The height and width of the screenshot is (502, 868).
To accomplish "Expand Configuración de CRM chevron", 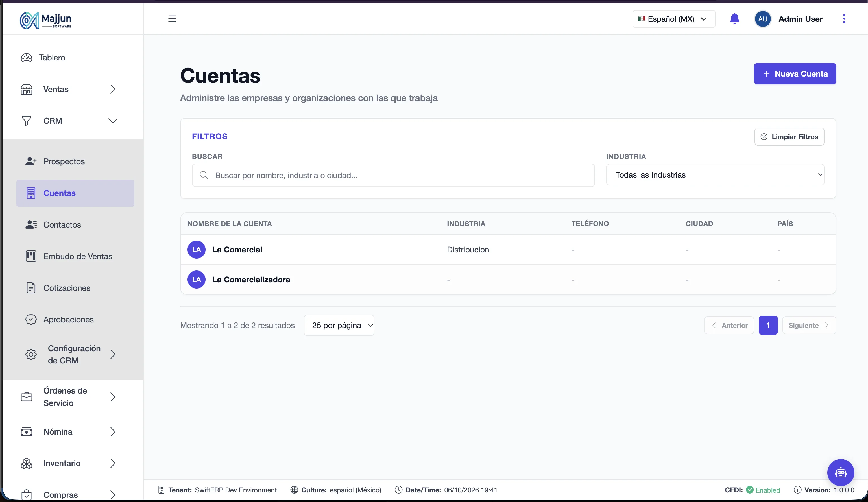I will click(x=113, y=354).
